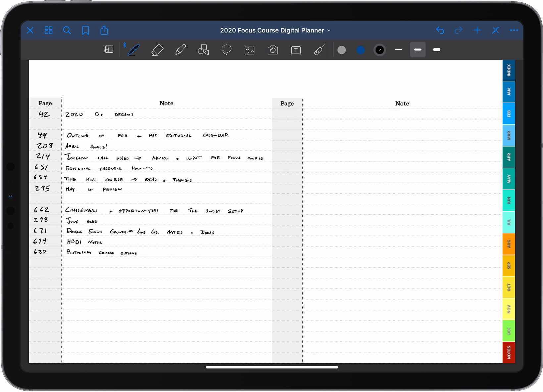Click the "Photography Course Outline" note entry
Image resolution: width=543 pixels, height=392 pixels.
(x=102, y=252)
